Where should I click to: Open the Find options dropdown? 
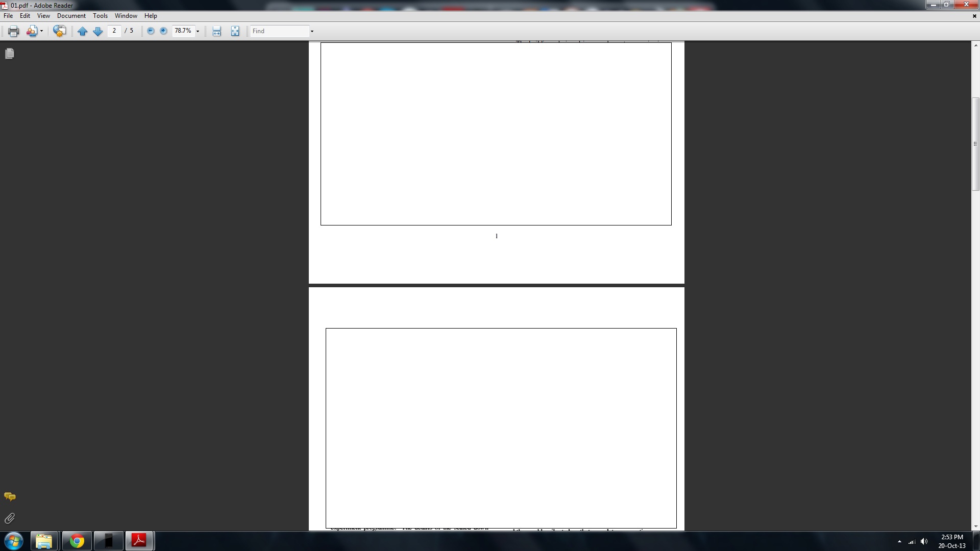(312, 31)
